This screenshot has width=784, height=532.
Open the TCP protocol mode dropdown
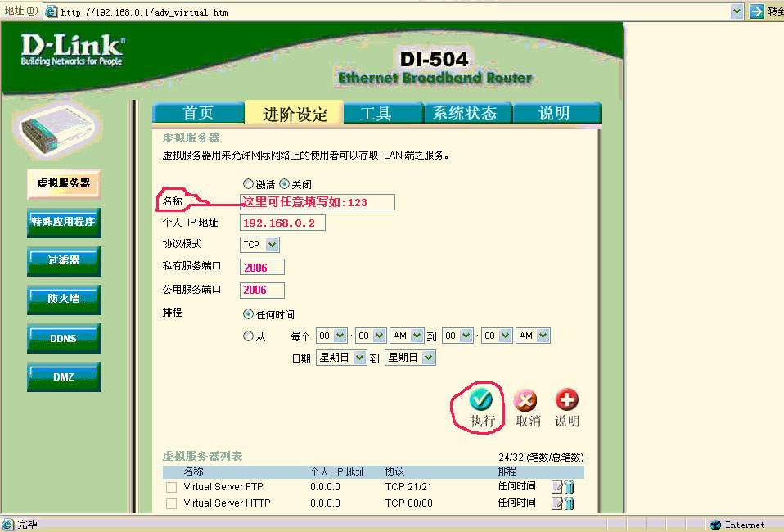pos(273,245)
